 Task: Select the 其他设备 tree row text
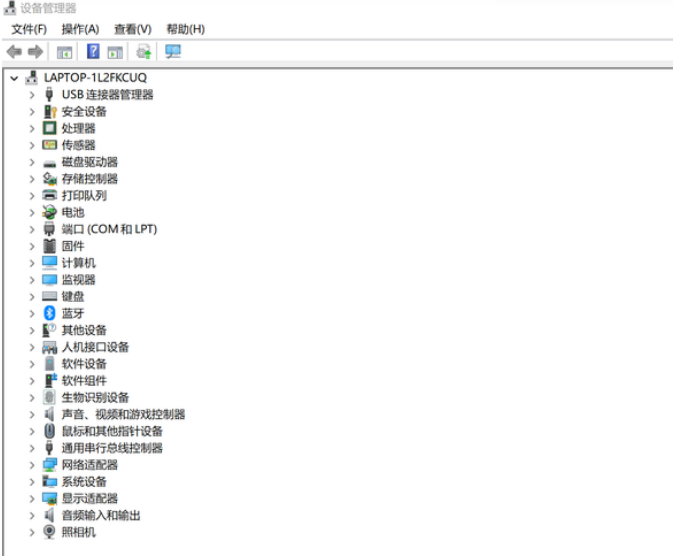(84, 330)
